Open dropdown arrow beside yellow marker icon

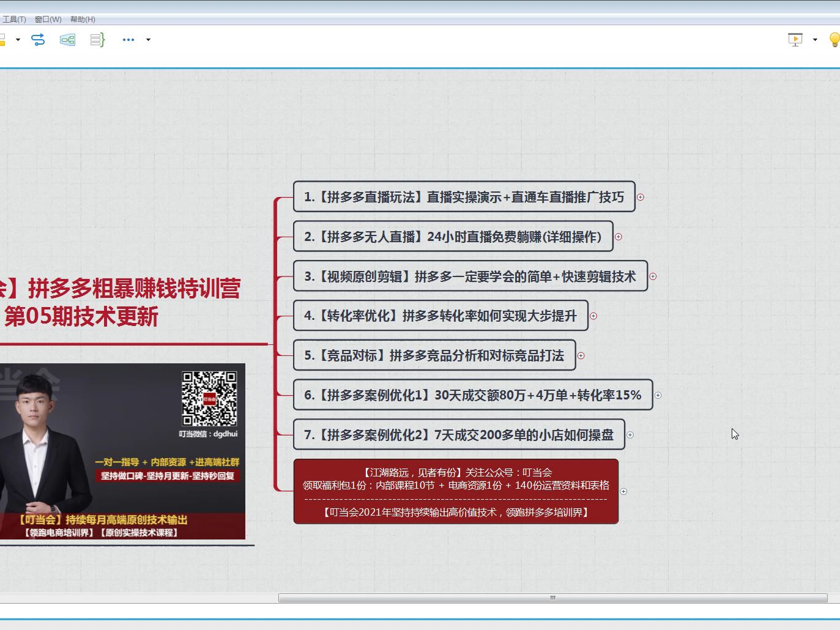tap(18, 40)
